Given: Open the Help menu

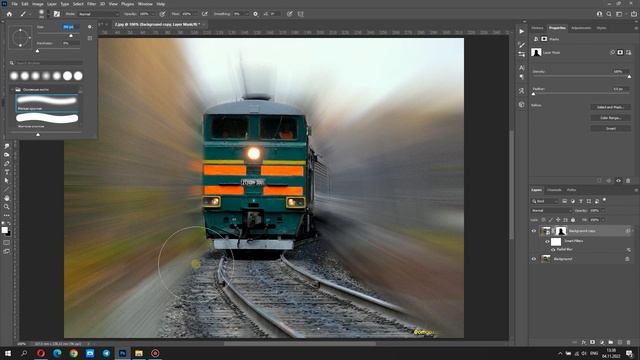Looking at the screenshot, I should [161, 4].
